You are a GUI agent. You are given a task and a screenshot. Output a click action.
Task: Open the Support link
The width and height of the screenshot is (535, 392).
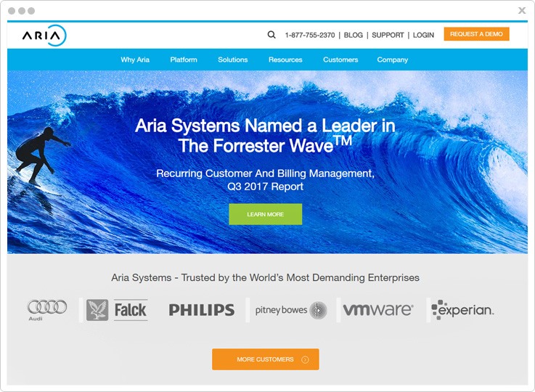coord(388,35)
